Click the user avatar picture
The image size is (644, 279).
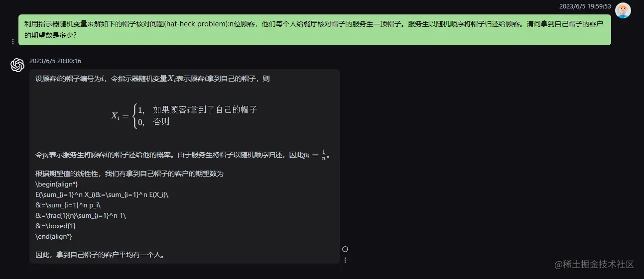[x=623, y=10]
